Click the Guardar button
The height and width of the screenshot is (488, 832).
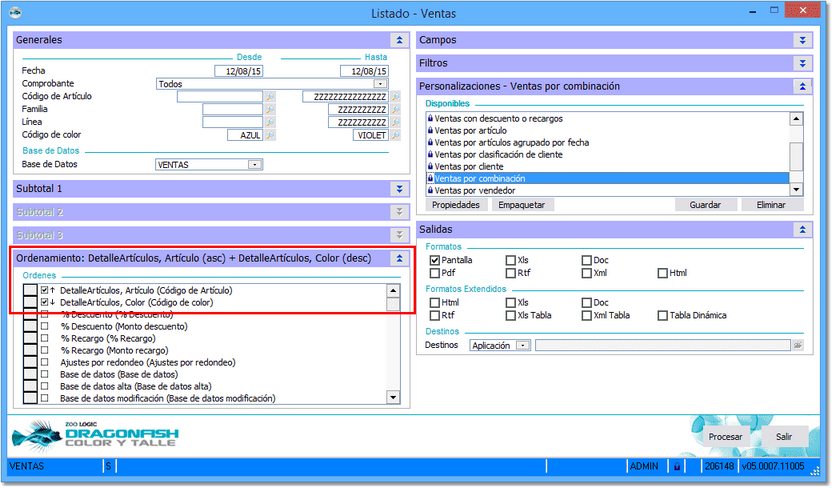pyautogui.click(x=705, y=204)
